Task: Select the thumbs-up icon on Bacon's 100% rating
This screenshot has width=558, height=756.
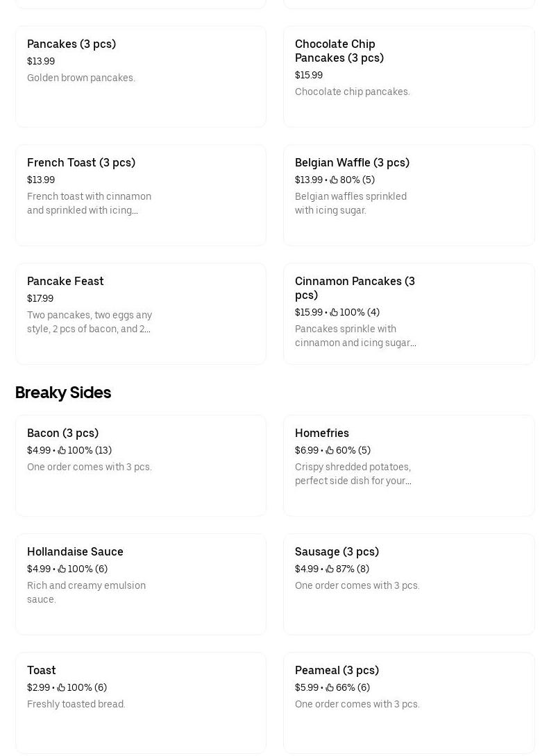Action: pos(61,450)
